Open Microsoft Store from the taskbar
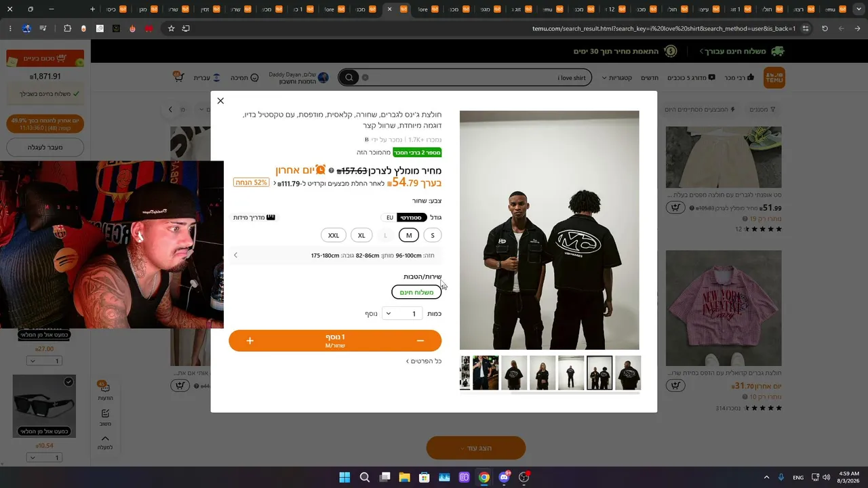The width and height of the screenshot is (868, 488). pyautogui.click(x=424, y=477)
